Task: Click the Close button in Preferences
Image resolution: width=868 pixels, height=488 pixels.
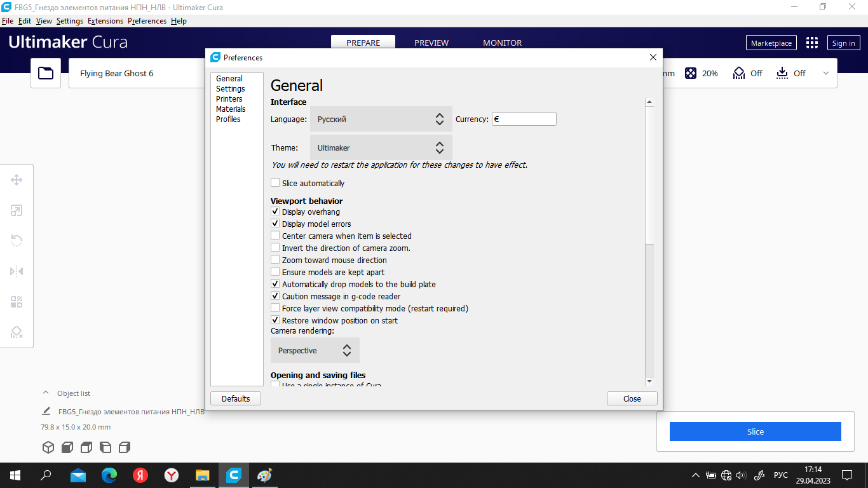Action: [x=632, y=398]
